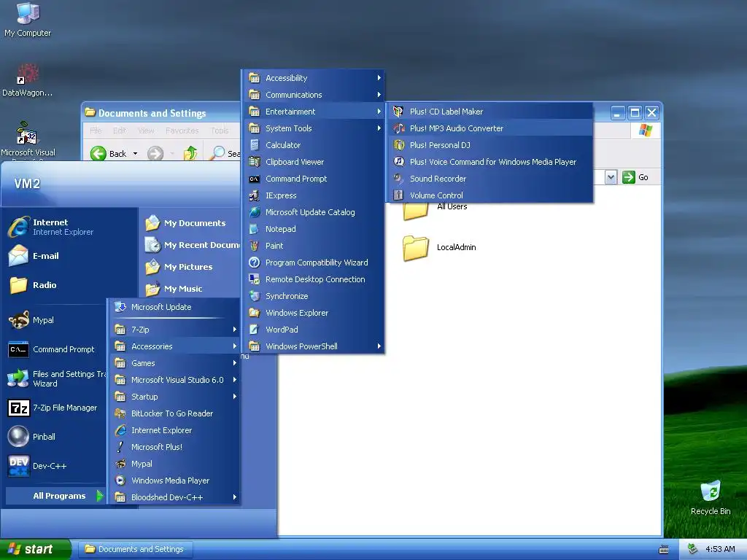
Task: Open Calculator from Accessories
Action: point(314,145)
